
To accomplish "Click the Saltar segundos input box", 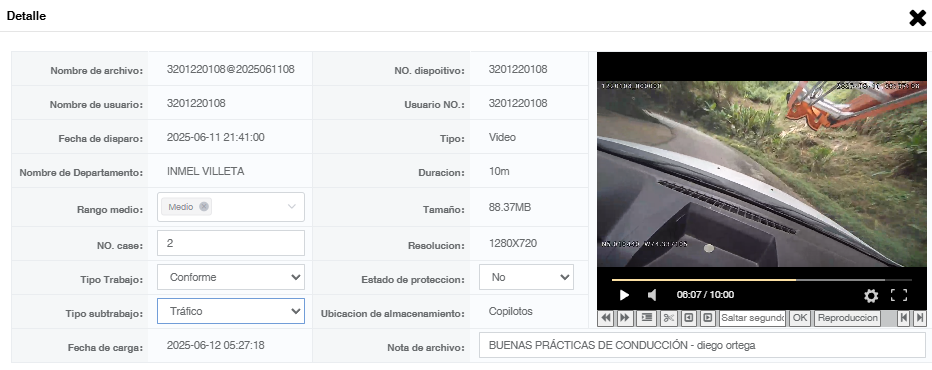I will click(x=752, y=318).
